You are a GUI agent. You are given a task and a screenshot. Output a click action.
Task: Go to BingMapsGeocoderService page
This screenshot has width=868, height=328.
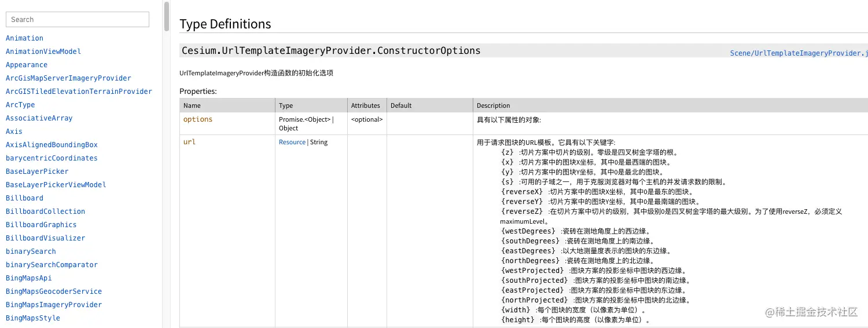pyautogui.click(x=54, y=291)
